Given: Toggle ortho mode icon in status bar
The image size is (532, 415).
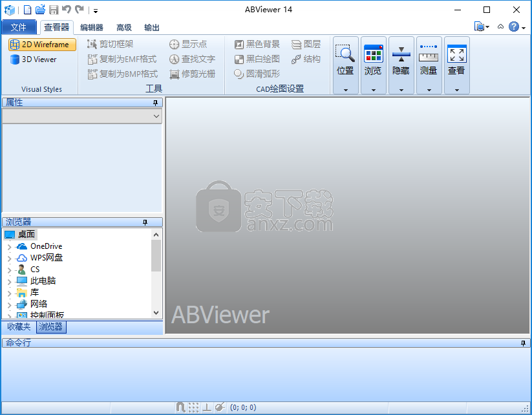Looking at the screenshot, I should (x=206, y=407).
